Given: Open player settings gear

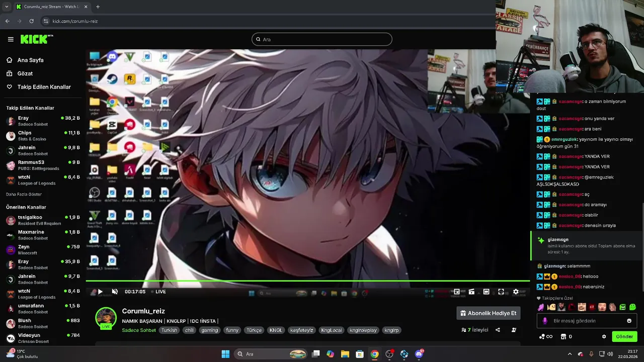Looking at the screenshot, I should pyautogui.click(x=516, y=292).
